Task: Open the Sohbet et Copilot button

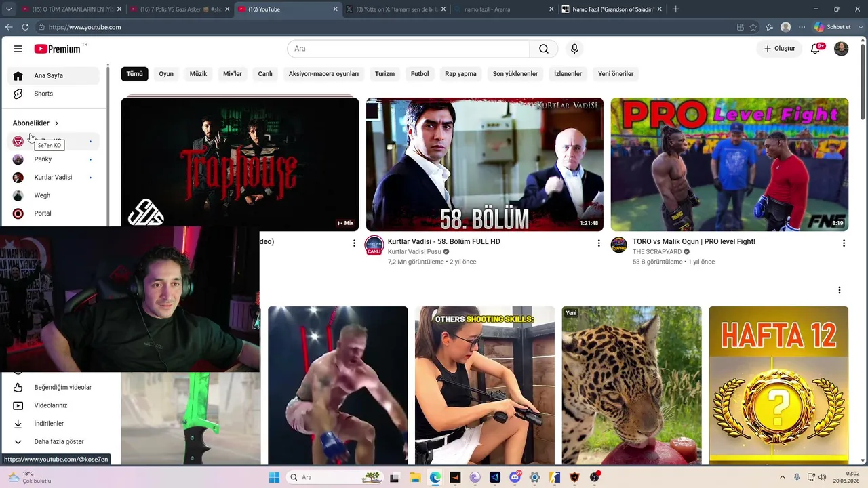Action: pos(832,27)
